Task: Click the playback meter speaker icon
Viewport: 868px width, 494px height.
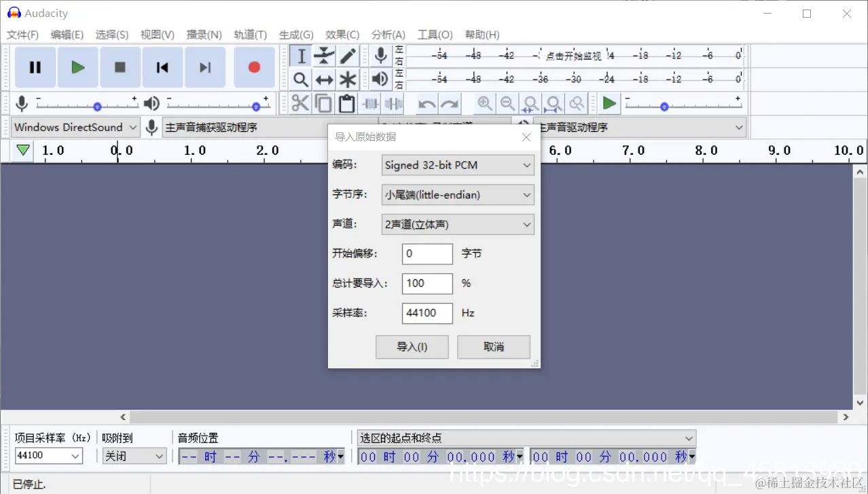Action: [381, 79]
